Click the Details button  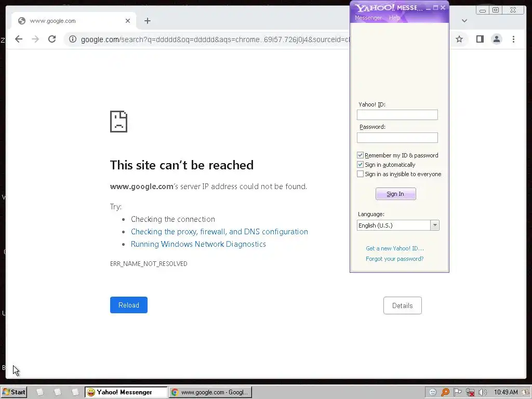click(x=403, y=305)
